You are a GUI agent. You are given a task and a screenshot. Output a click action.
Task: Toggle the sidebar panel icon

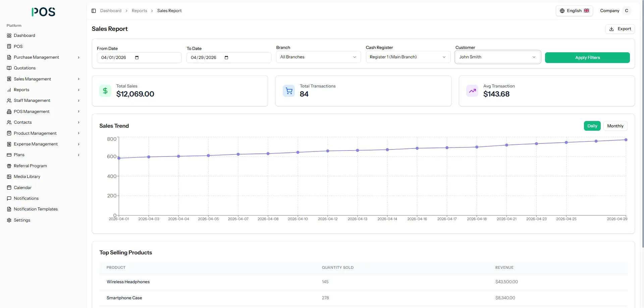tap(94, 11)
